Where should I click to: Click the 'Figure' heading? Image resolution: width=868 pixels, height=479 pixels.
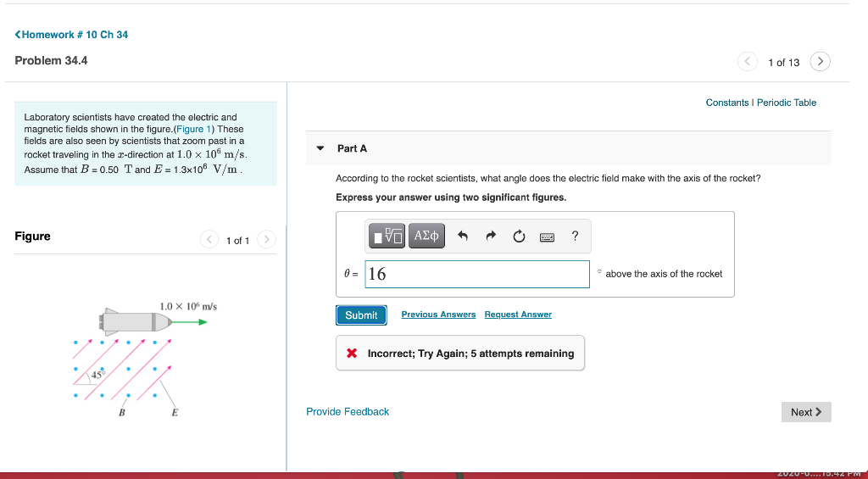(33, 237)
